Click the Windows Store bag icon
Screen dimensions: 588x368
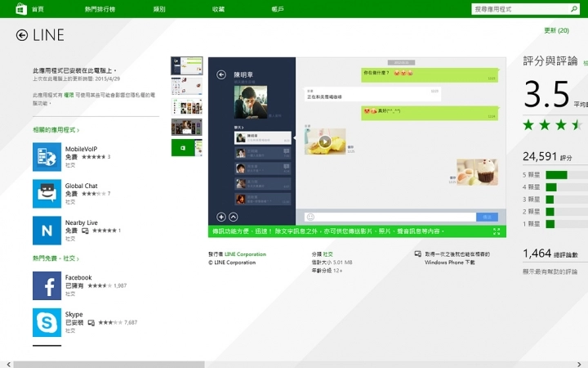coord(21,9)
